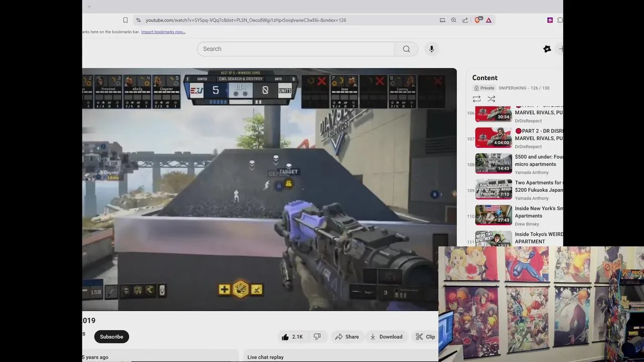
Task: Open Two Apartments Fukuoka Japan video title
Action: tap(539, 187)
